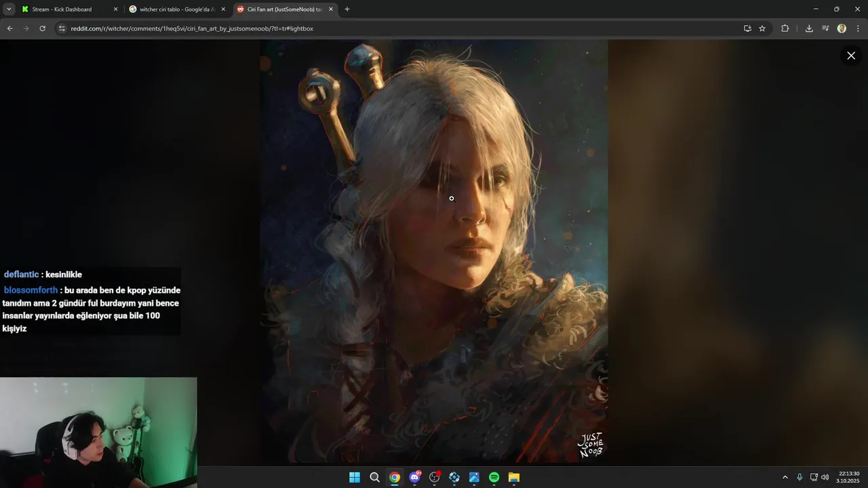The height and width of the screenshot is (488, 868).
Task: Select the Ciri Fan art Reddit tab
Action: pos(284,9)
